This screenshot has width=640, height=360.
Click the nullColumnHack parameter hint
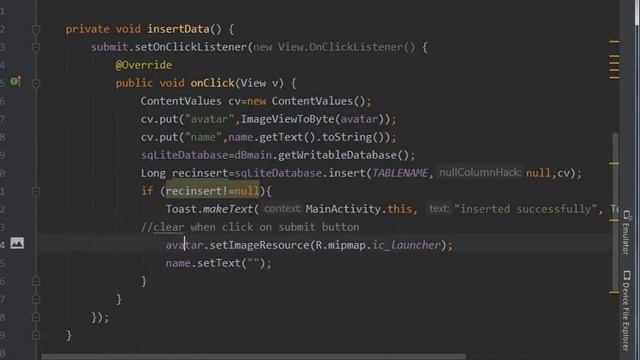[x=480, y=173]
